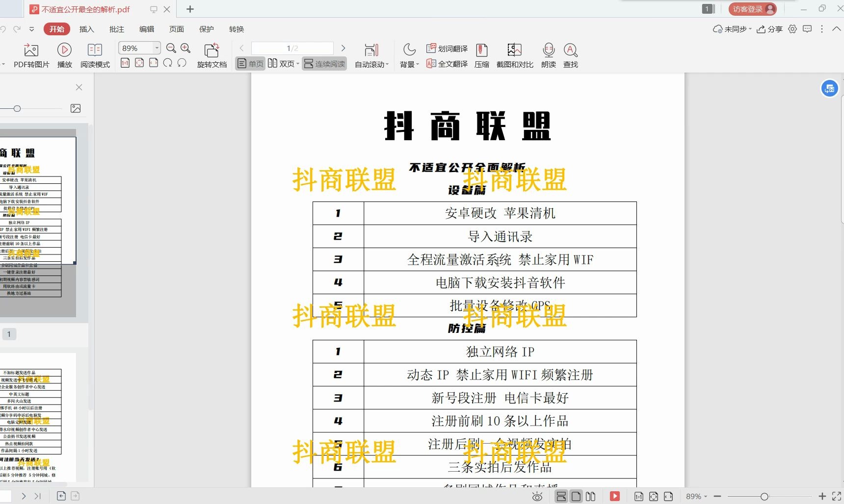Expand the 自动滚动 auto scroll dropdown
The height and width of the screenshot is (504, 844).
click(387, 65)
